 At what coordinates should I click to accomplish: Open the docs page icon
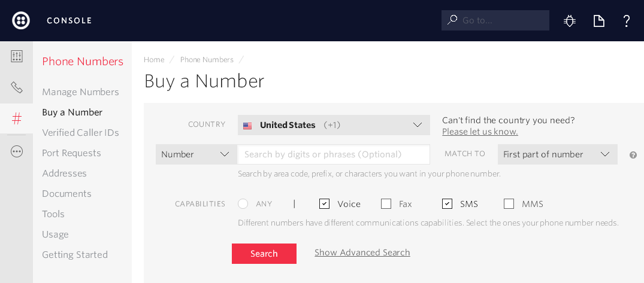(x=598, y=21)
